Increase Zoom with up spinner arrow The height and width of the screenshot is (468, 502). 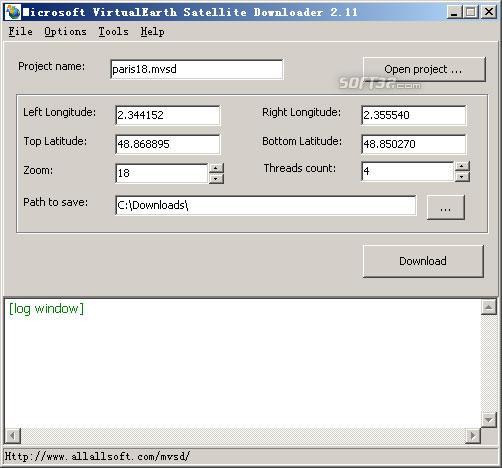tap(216, 168)
